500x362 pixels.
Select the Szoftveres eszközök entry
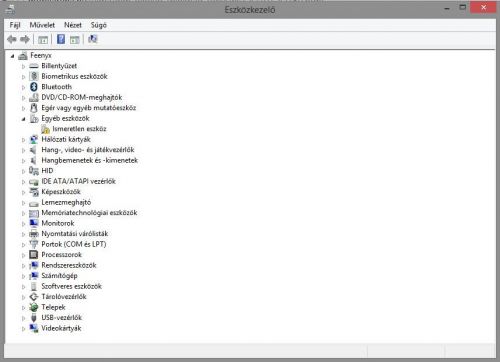point(71,286)
